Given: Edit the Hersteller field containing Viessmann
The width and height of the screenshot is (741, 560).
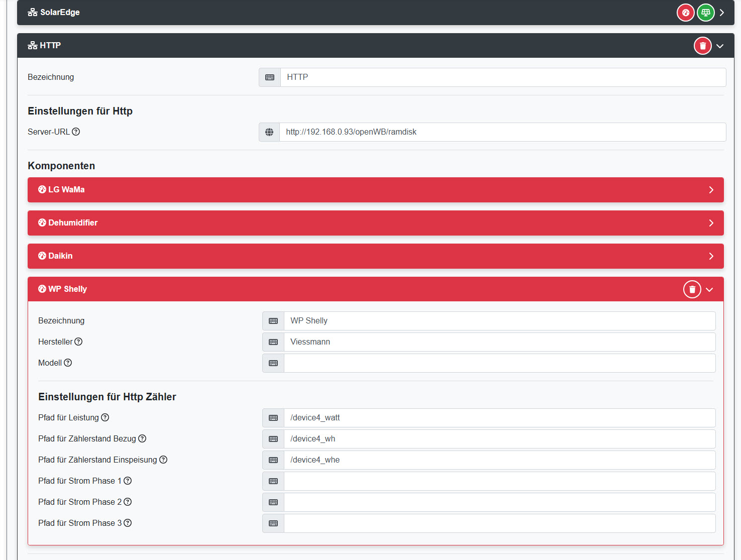Looking at the screenshot, I should coord(499,342).
